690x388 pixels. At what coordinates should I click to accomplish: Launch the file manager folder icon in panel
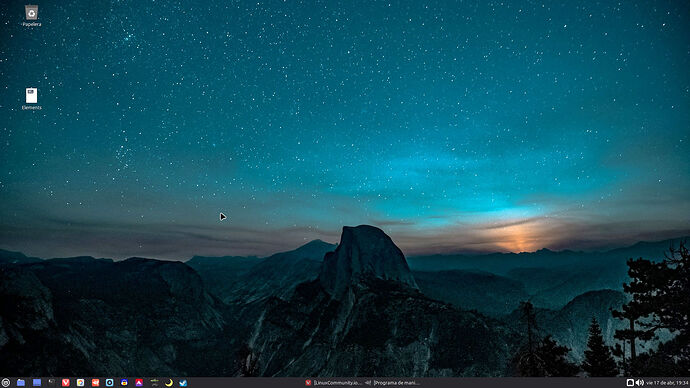tap(21, 383)
